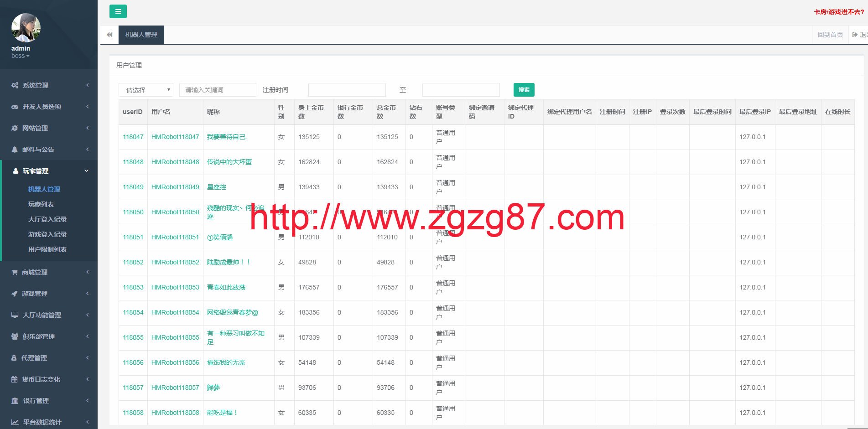Click the 邮件与公告 bell icon
This screenshot has width=868, height=429.
point(15,150)
